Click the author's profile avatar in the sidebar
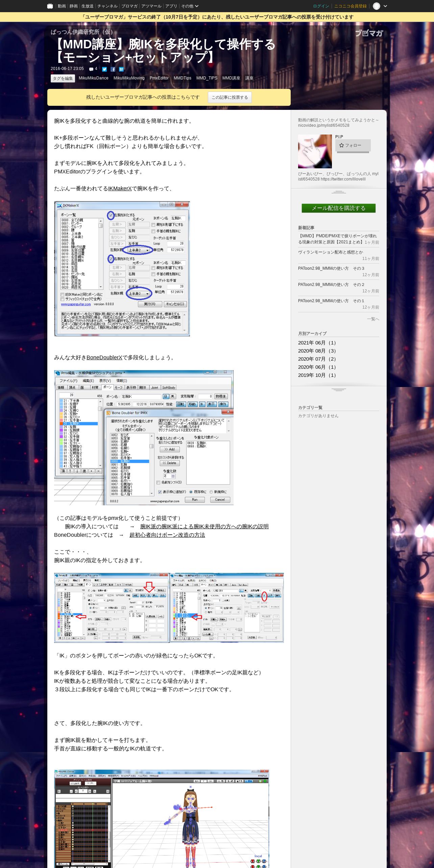 315,151
